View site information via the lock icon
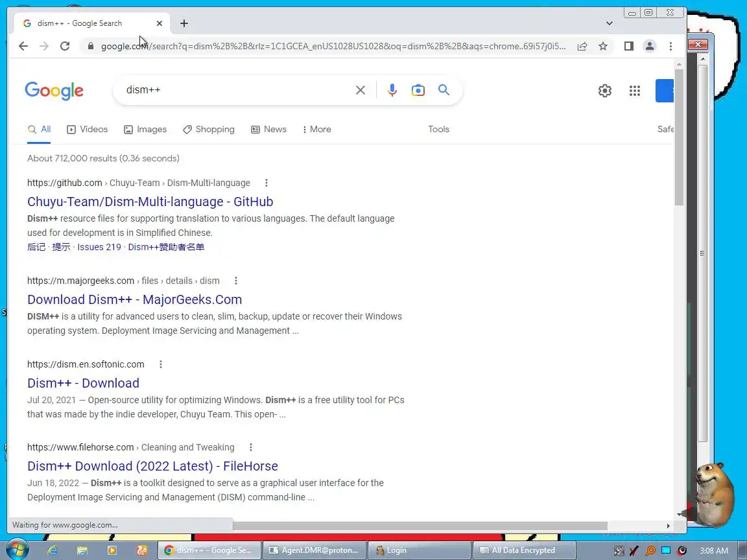 91,46
